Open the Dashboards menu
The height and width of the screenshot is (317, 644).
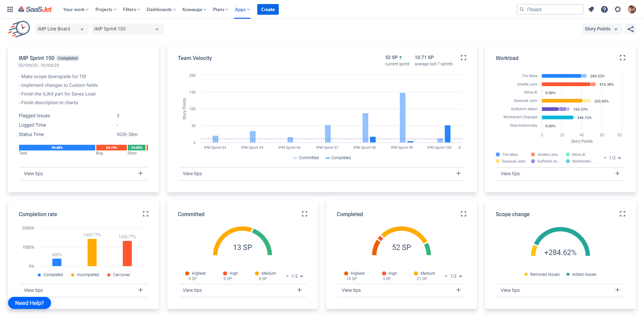pos(161,9)
